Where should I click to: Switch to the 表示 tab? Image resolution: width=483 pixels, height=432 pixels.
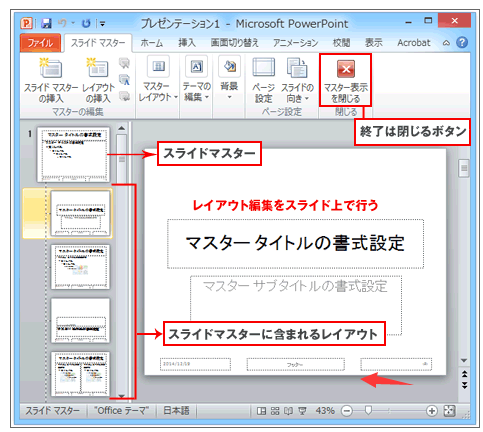pos(373,43)
